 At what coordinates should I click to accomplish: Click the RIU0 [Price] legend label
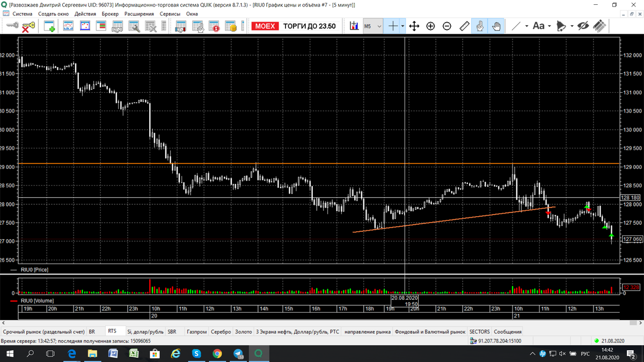[34, 270]
